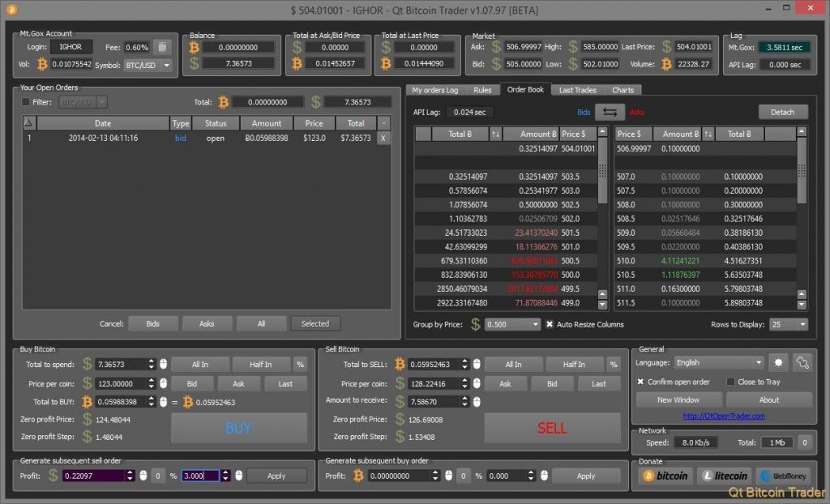Click the Bitcoin app icon in title bar
The height and width of the screenshot is (504, 830).
pyautogui.click(x=11, y=10)
